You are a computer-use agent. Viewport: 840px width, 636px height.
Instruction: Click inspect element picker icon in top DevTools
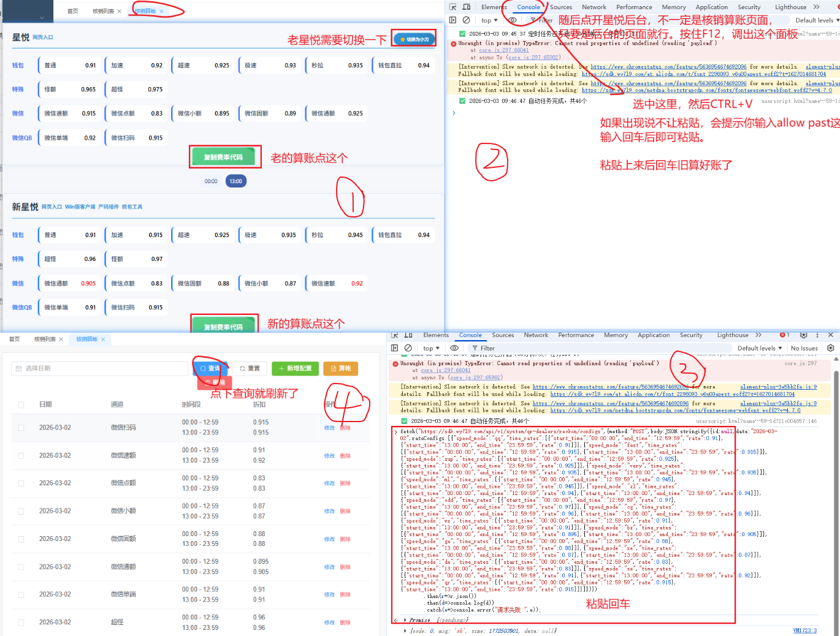(x=452, y=7)
